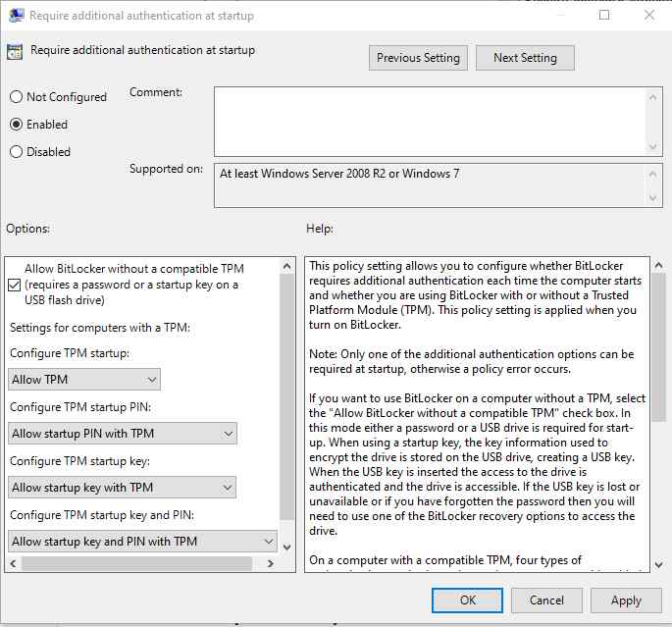Click Options panel scroll up arrow

click(x=287, y=266)
